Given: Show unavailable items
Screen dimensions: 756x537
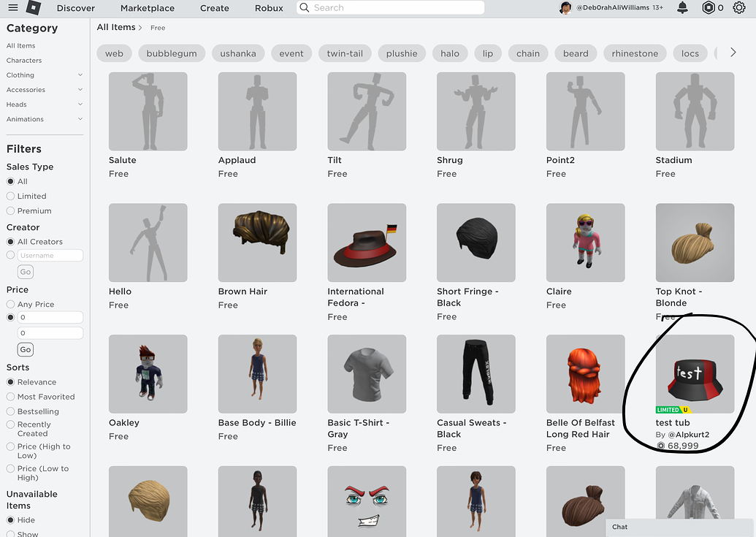Looking at the screenshot, I should [x=10, y=533].
